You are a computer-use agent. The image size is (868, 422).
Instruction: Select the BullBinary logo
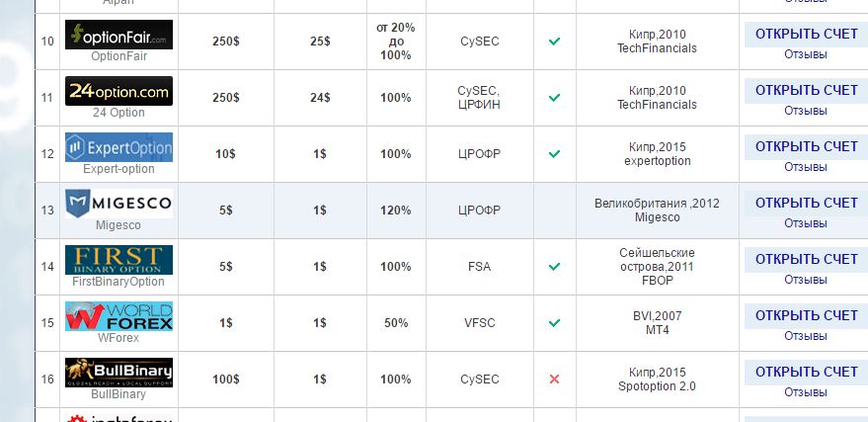click(x=119, y=373)
